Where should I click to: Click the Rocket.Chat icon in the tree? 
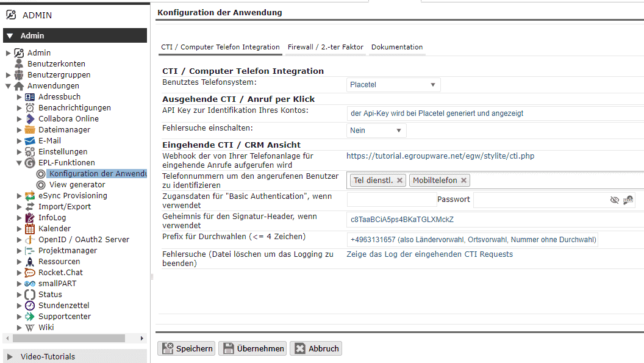click(x=30, y=273)
